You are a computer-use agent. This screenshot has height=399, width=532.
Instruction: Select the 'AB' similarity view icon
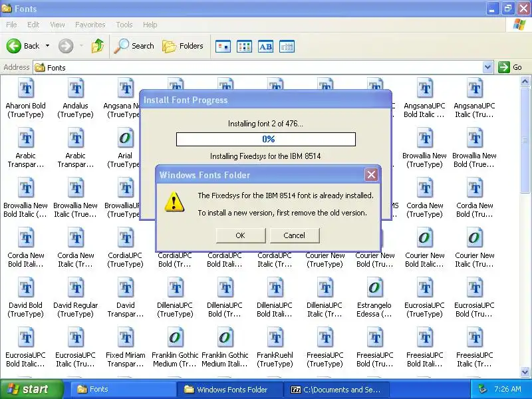point(265,47)
